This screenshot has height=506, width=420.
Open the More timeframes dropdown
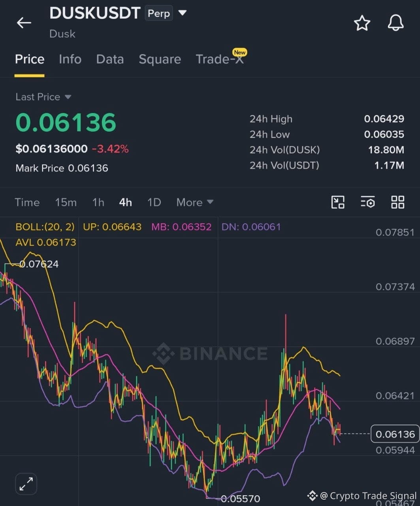[x=195, y=202]
